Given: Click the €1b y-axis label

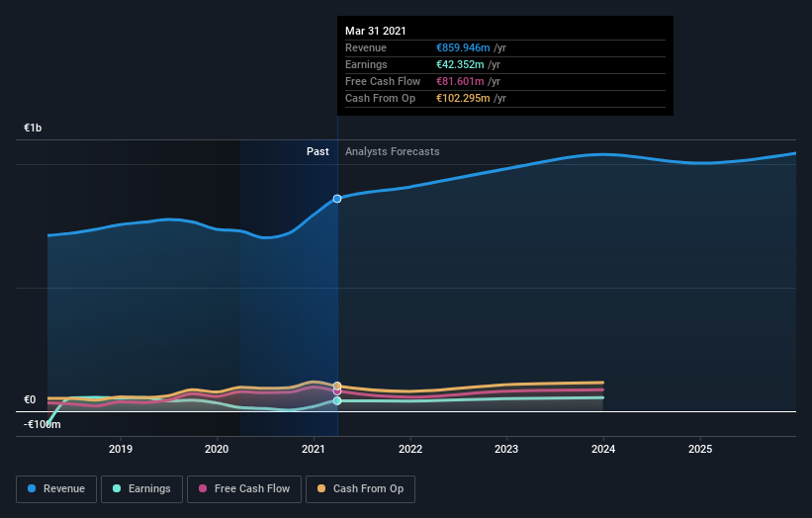Looking at the screenshot, I should click(33, 128).
